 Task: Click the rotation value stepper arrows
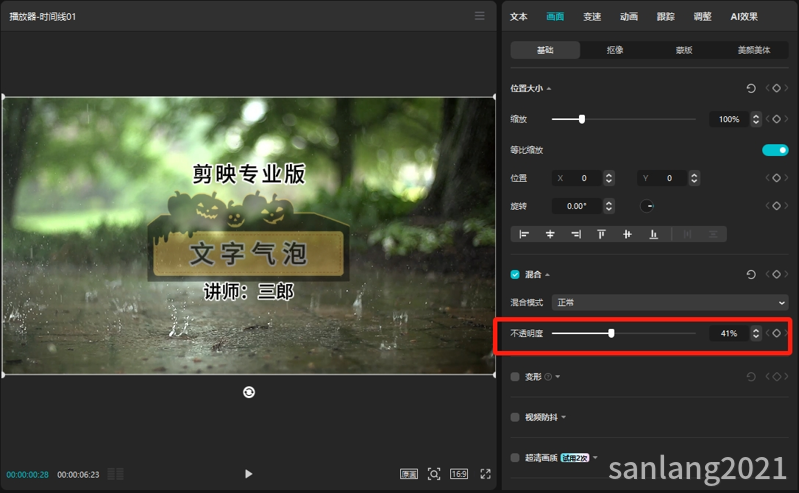[608, 206]
